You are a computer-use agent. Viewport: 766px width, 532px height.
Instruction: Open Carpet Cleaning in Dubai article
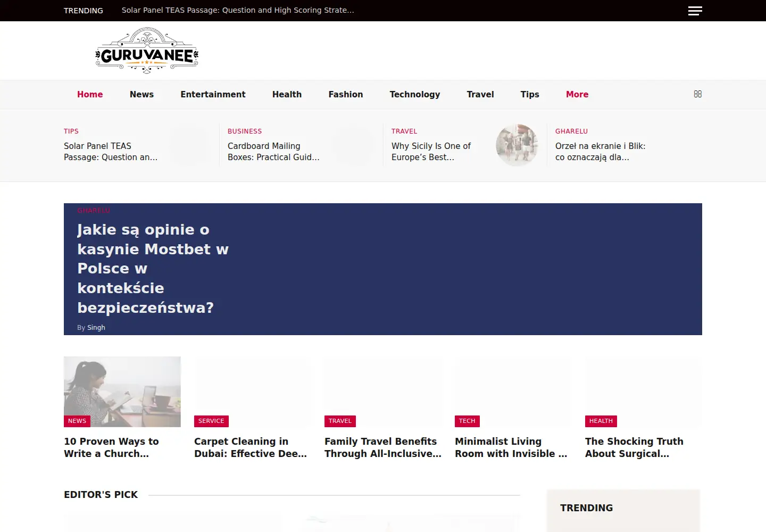tap(251, 447)
